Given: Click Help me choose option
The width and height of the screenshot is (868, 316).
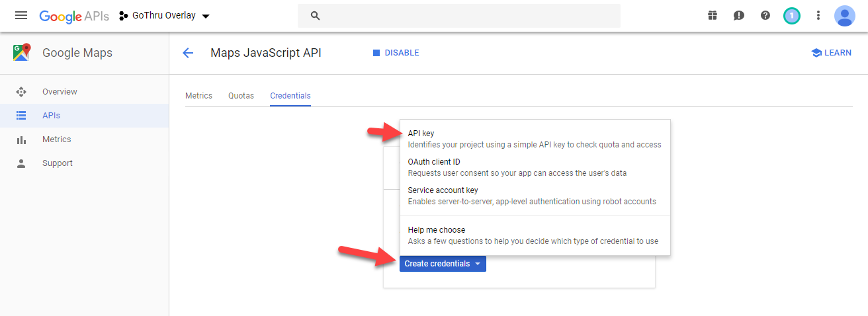Looking at the screenshot, I should click(x=436, y=230).
